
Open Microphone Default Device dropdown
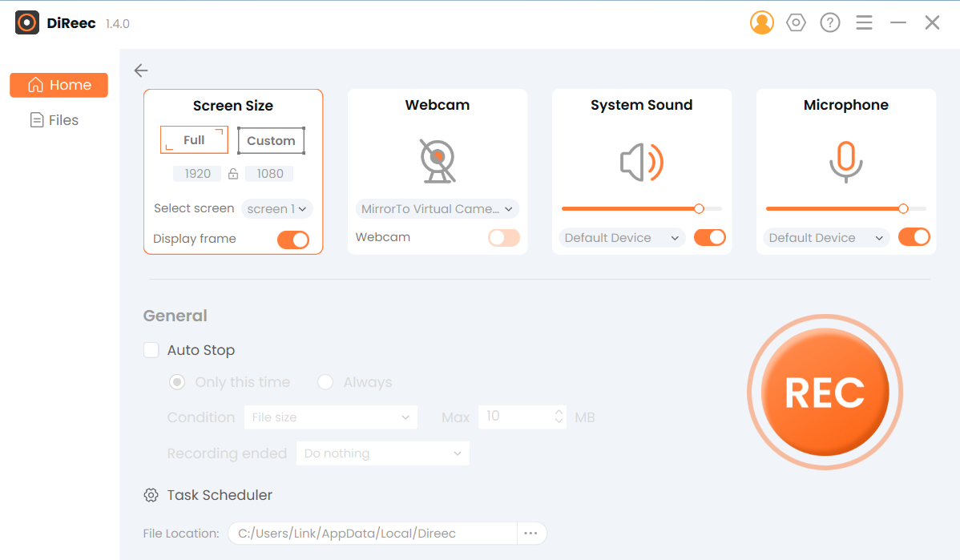pos(826,237)
